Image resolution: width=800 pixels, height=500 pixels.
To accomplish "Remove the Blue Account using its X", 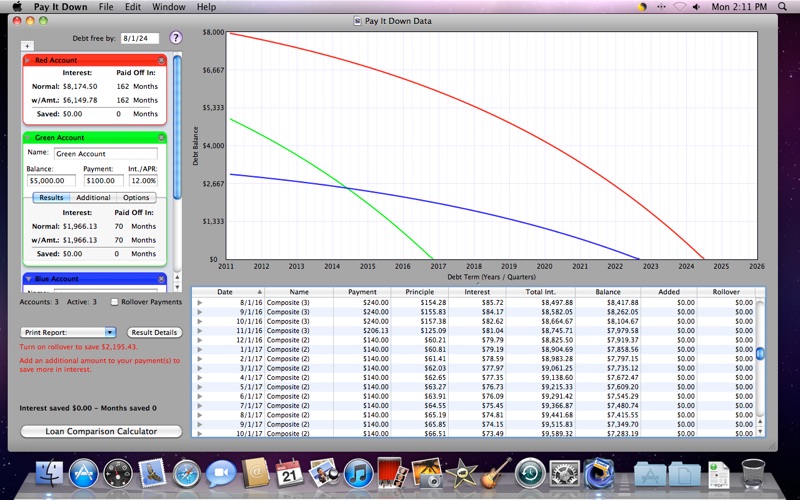I will tap(161, 279).
